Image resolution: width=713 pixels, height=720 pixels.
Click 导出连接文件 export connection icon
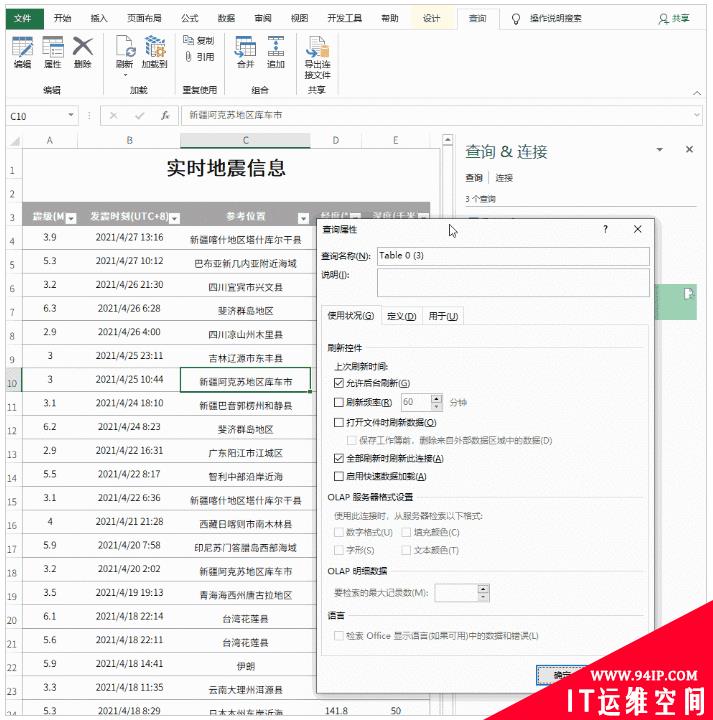(317, 47)
